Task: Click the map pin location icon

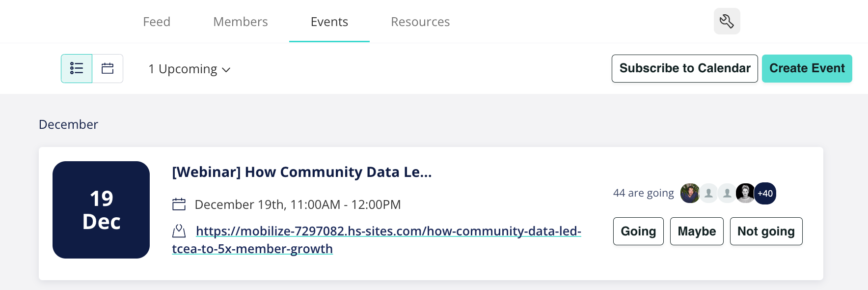Action: 179,231
